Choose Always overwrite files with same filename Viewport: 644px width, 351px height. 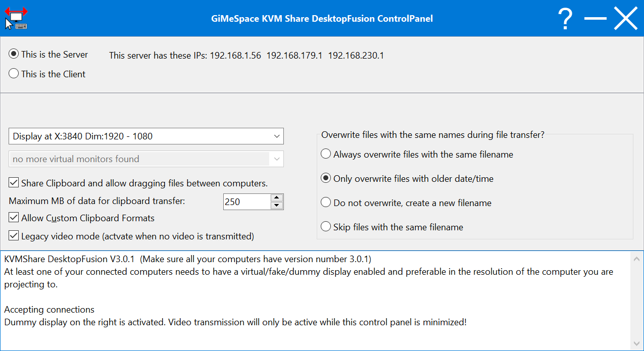[326, 155]
